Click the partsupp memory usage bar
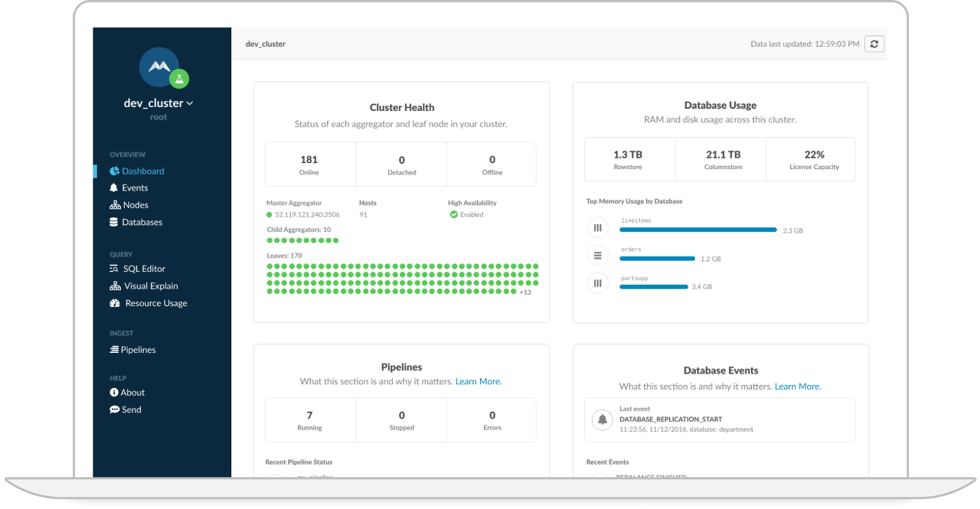The height and width of the screenshot is (509, 980). pyautogui.click(x=654, y=287)
